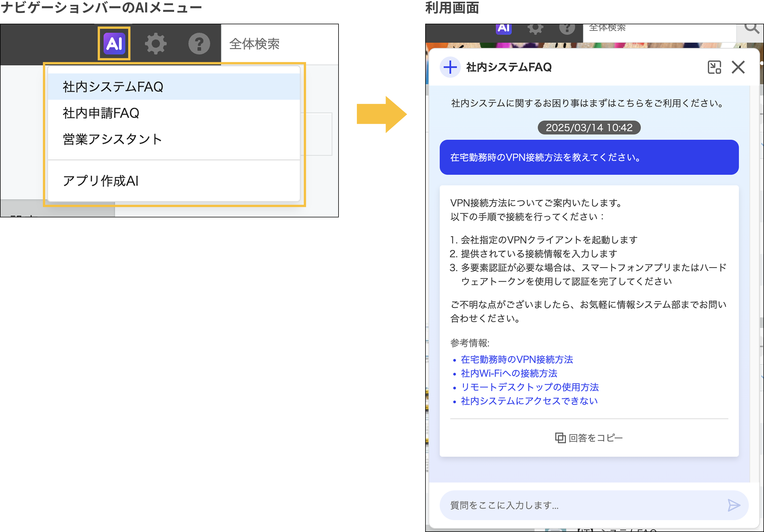Start new chat with blue plus icon
Screen dimensions: 764x532
tap(450, 67)
